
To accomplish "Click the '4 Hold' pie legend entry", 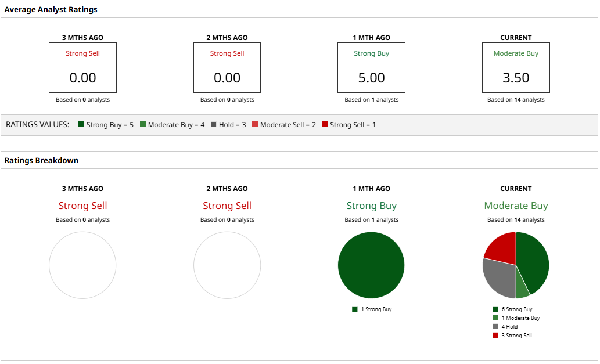I will click(505, 327).
